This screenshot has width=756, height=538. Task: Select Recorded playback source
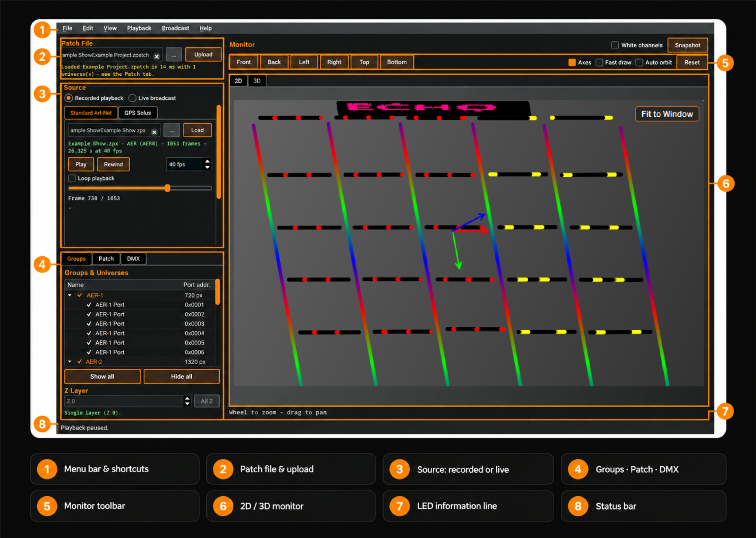click(x=69, y=98)
